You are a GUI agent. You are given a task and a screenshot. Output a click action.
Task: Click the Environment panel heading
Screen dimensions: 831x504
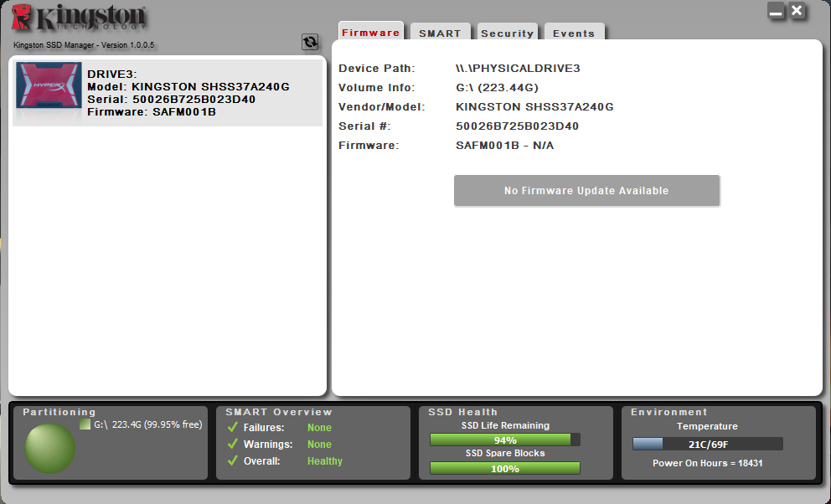[x=668, y=412]
